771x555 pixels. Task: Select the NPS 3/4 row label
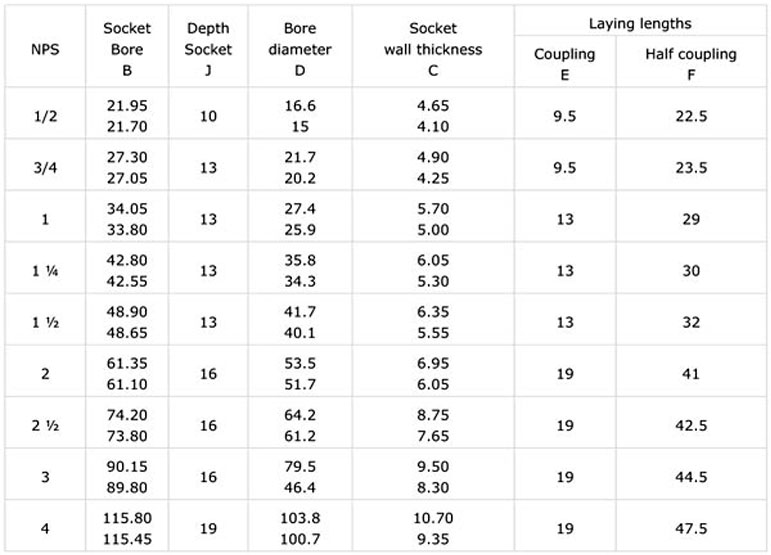[45, 168]
